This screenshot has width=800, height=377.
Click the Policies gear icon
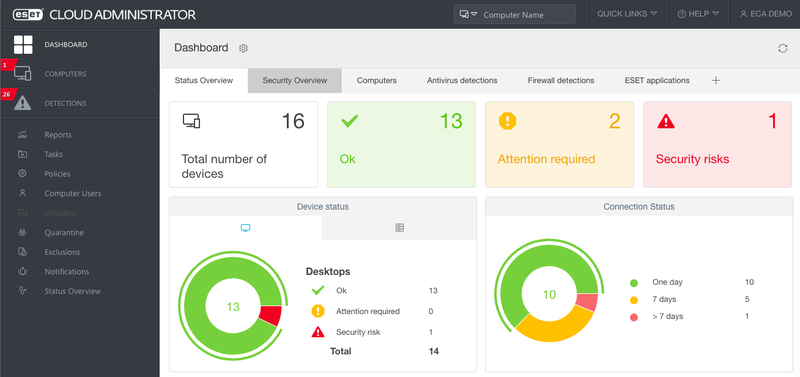22,173
